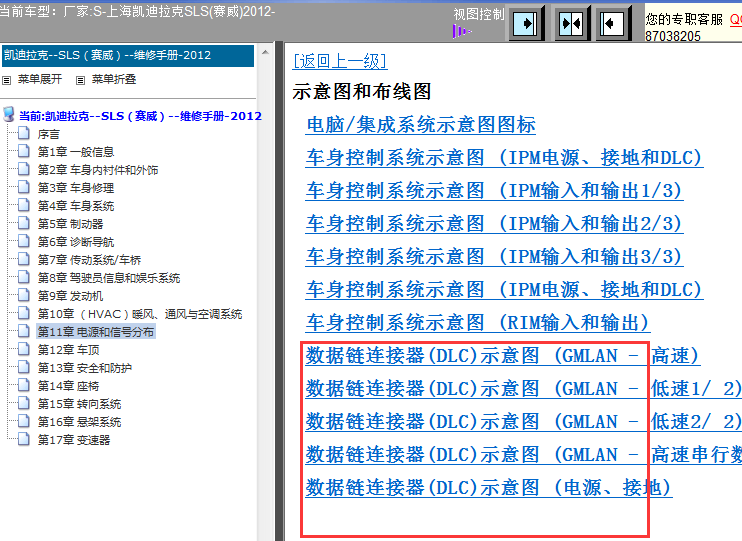Open 第17章 变速器
The image size is (742, 541).
73,440
